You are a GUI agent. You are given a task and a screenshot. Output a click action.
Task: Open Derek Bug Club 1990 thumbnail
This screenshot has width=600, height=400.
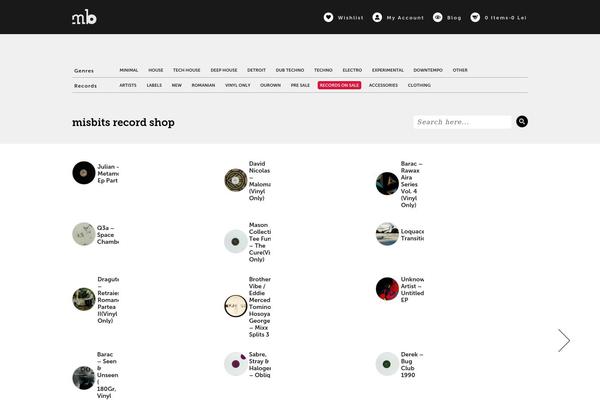(x=387, y=364)
